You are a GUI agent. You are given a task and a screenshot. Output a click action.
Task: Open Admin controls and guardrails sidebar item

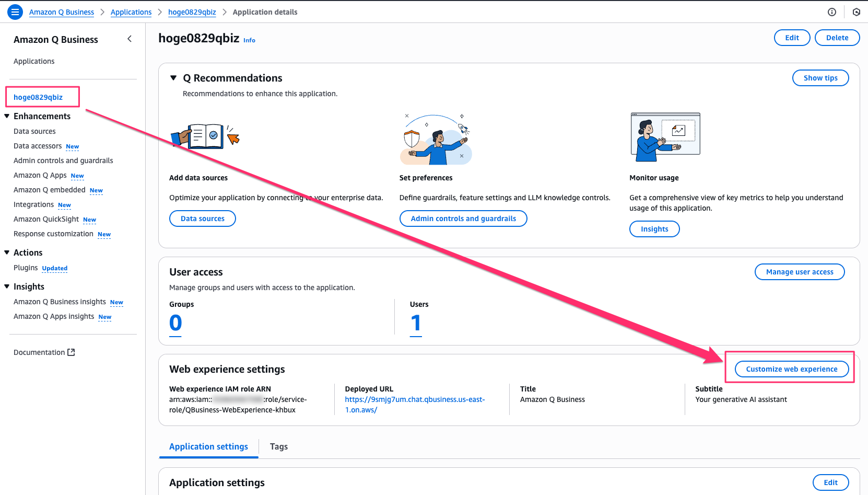coord(63,160)
